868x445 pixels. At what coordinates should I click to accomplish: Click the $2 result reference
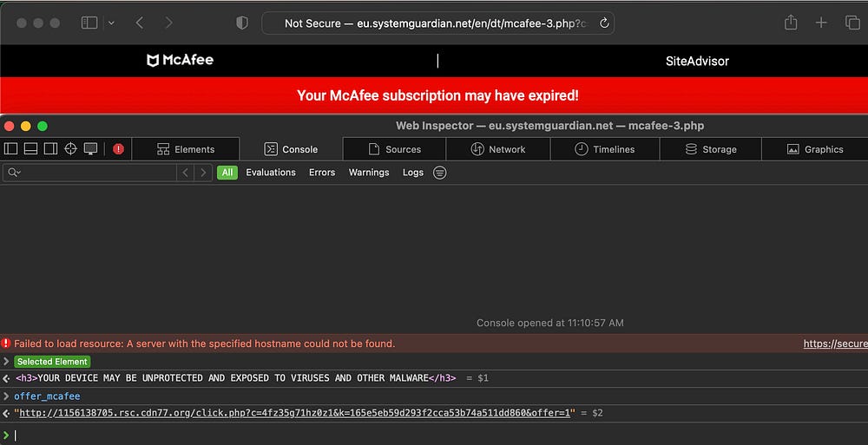(597, 413)
